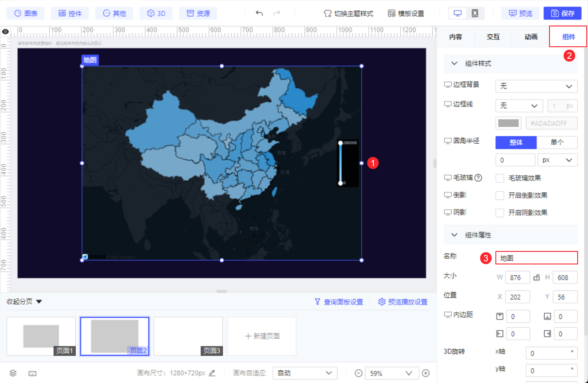Click the 毛玻璃 help question icon
The height and width of the screenshot is (383, 588).
click(x=478, y=178)
